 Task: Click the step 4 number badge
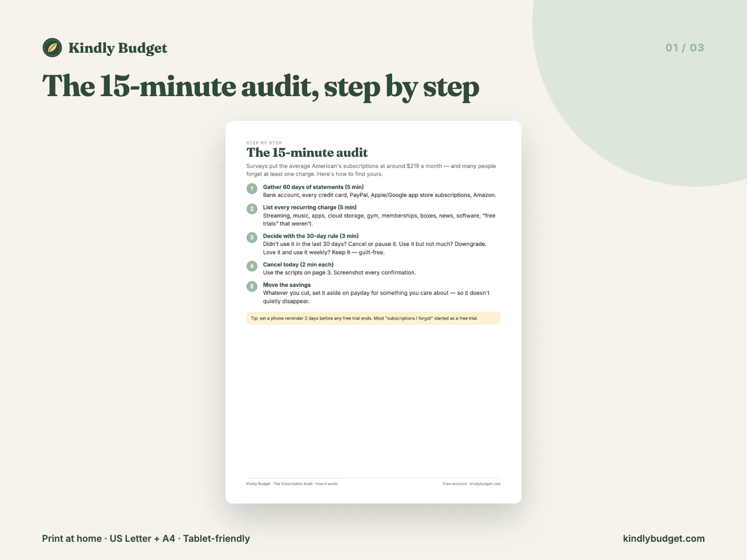[252, 266]
